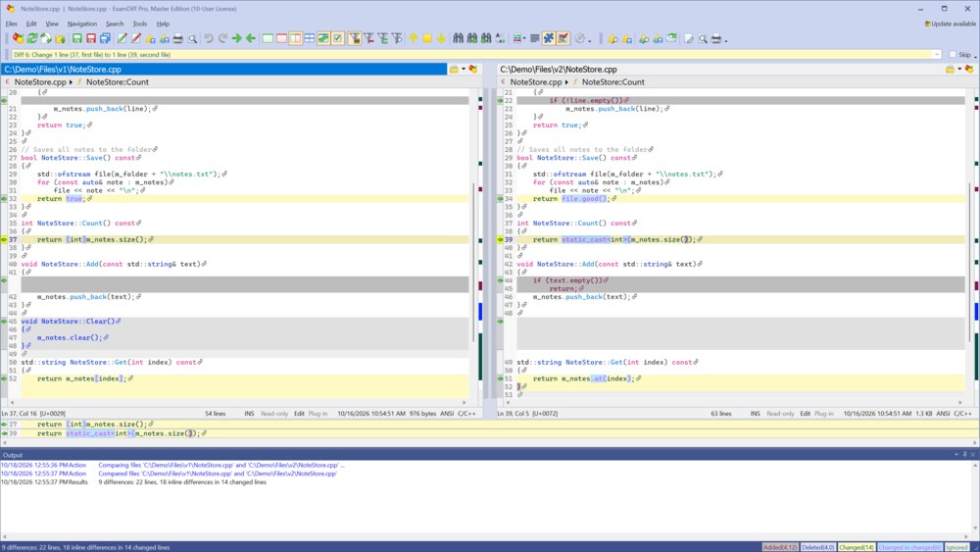Screen dimensions: 980x552
Task: Open the Tools menu
Action: 140,24
